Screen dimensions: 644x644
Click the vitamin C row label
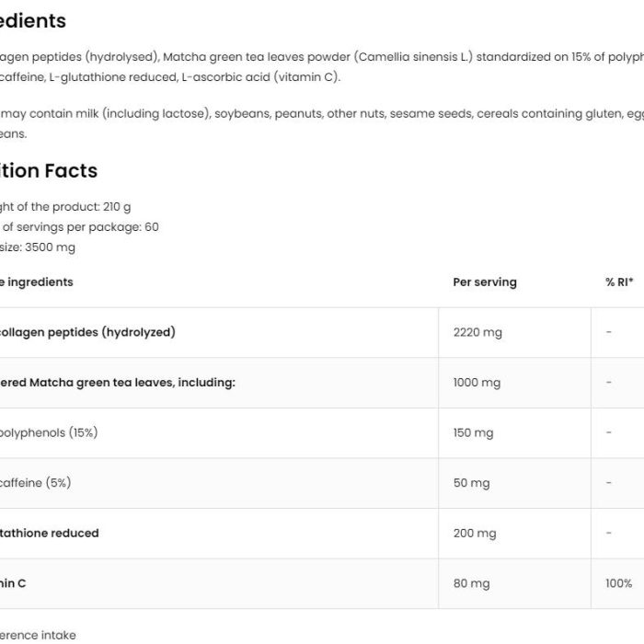tap(13, 583)
